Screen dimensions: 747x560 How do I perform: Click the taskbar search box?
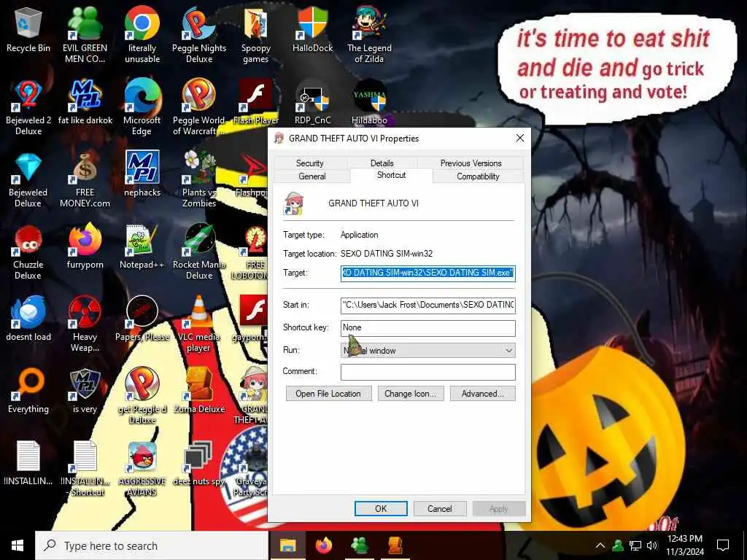pyautogui.click(x=152, y=545)
